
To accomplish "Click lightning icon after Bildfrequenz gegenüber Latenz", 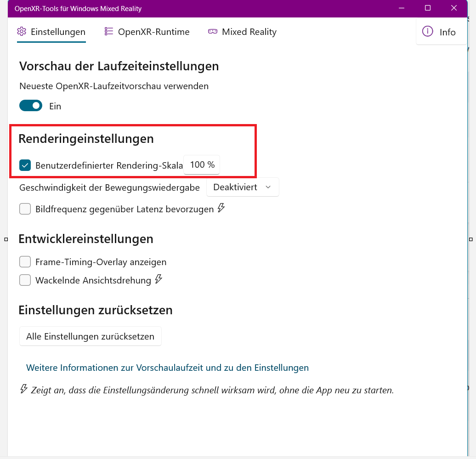I will pyautogui.click(x=221, y=208).
